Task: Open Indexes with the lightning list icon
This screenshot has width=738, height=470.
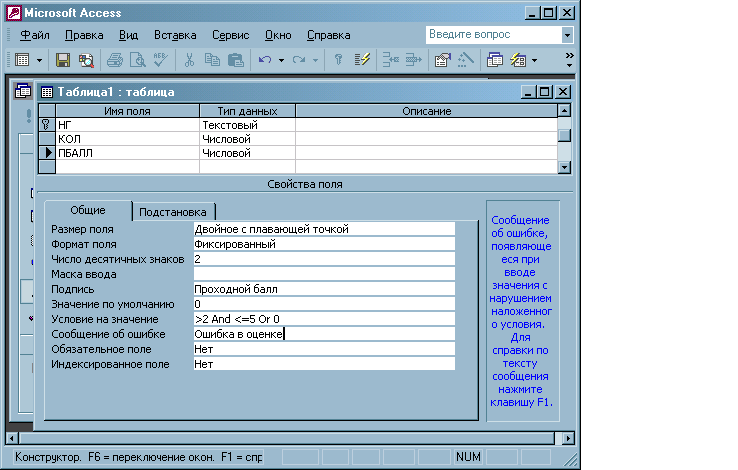Action: tap(362, 60)
